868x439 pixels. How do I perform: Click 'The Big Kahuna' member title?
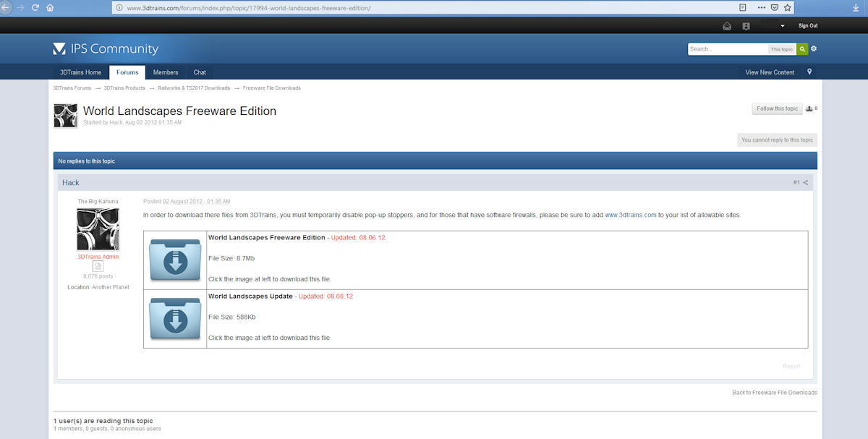click(98, 201)
